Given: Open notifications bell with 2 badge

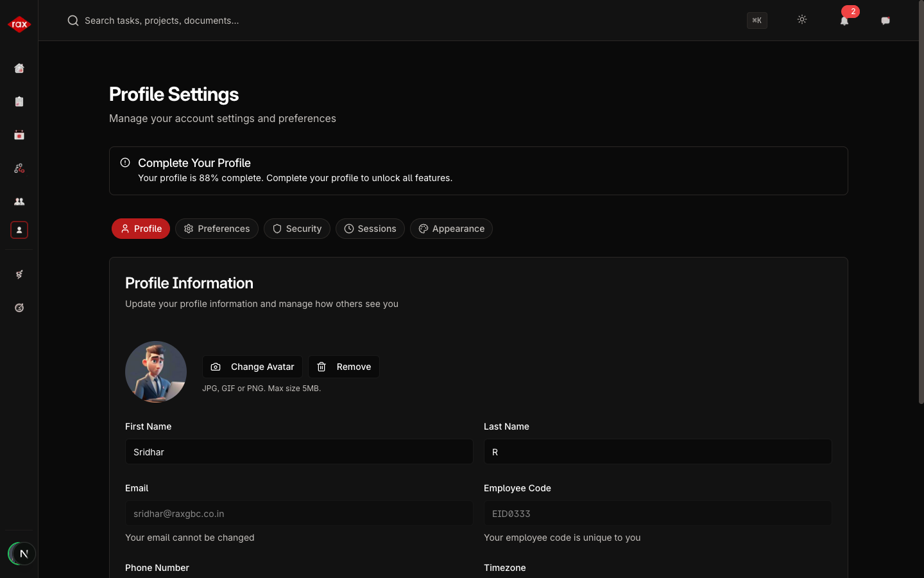Looking at the screenshot, I should point(844,21).
